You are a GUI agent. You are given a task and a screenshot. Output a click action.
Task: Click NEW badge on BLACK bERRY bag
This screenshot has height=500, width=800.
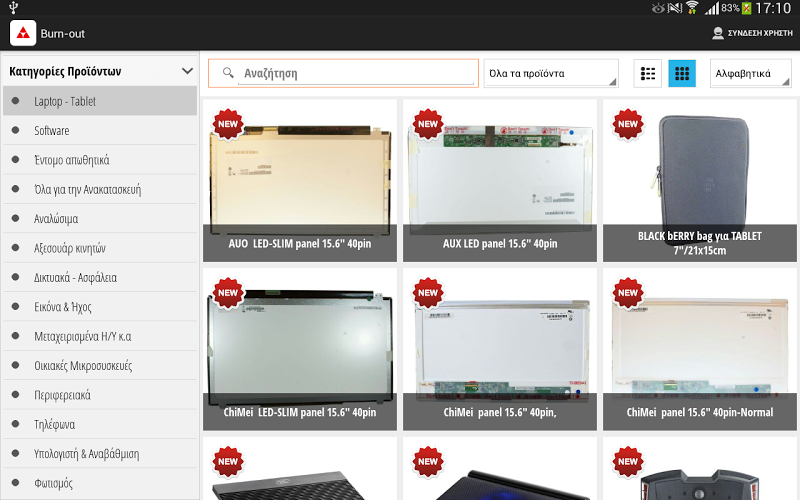[x=628, y=124]
